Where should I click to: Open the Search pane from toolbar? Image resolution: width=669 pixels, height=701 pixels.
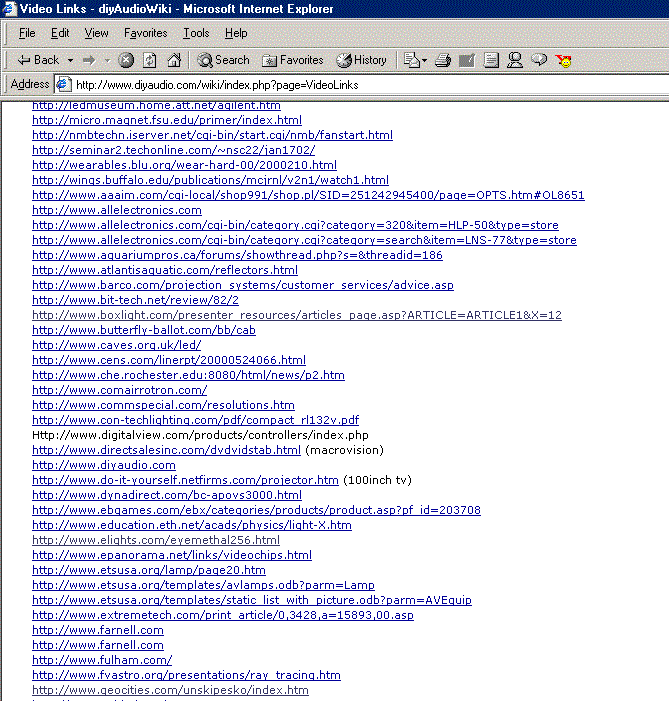[224, 60]
